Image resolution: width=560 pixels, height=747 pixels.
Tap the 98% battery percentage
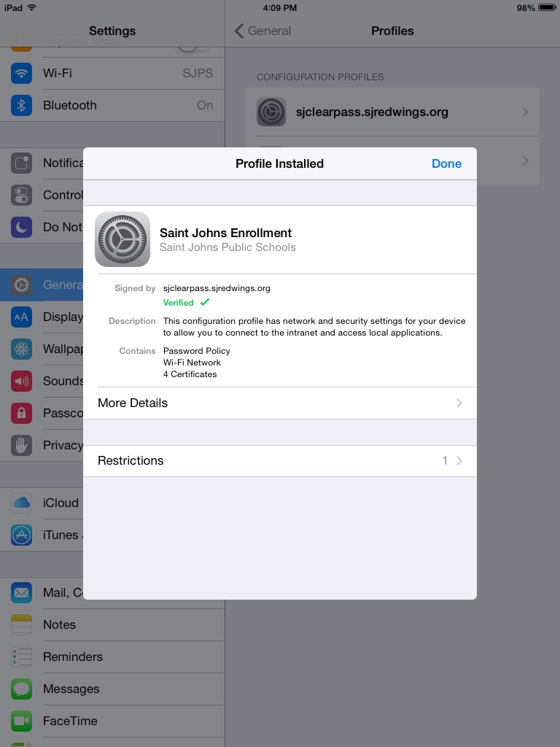pyautogui.click(x=526, y=8)
